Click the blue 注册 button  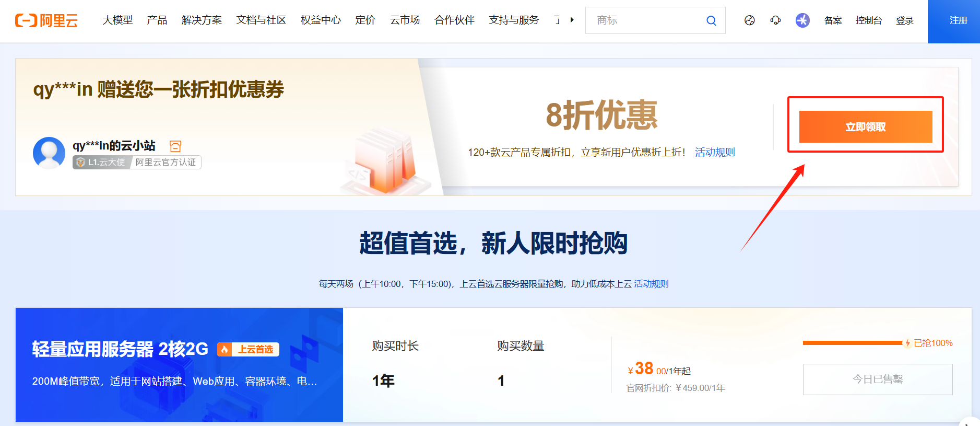click(954, 21)
